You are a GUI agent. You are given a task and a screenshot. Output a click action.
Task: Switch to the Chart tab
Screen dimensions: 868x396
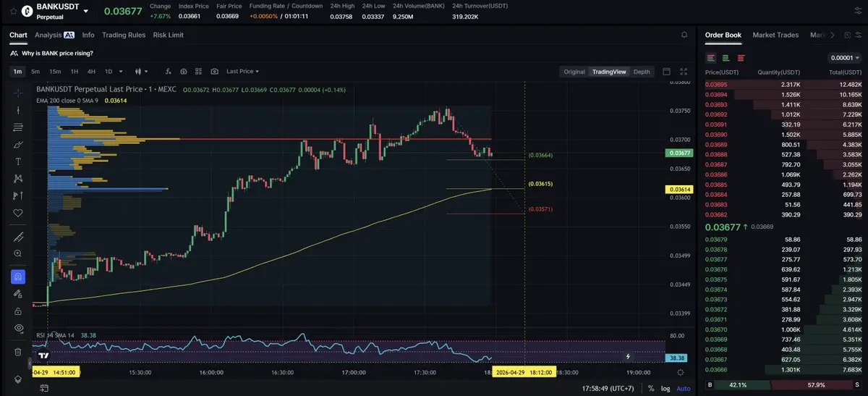pos(18,35)
